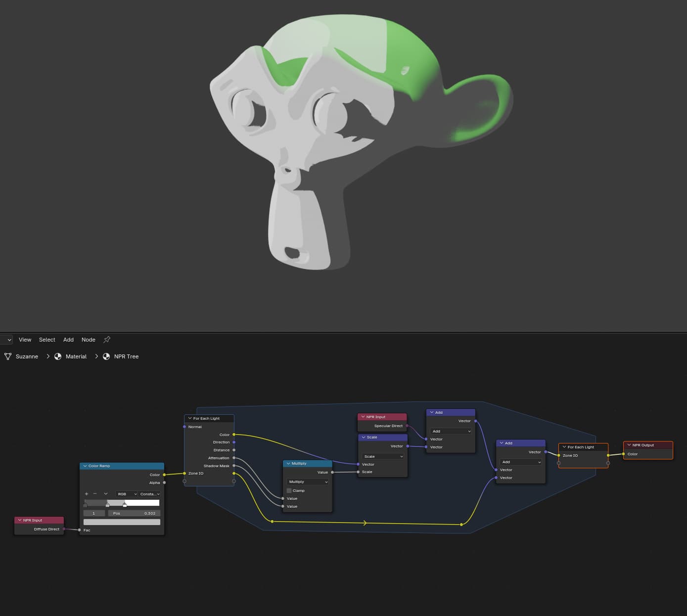This screenshot has width=687, height=616.
Task: Click the Direction output socket
Action: point(234,442)
